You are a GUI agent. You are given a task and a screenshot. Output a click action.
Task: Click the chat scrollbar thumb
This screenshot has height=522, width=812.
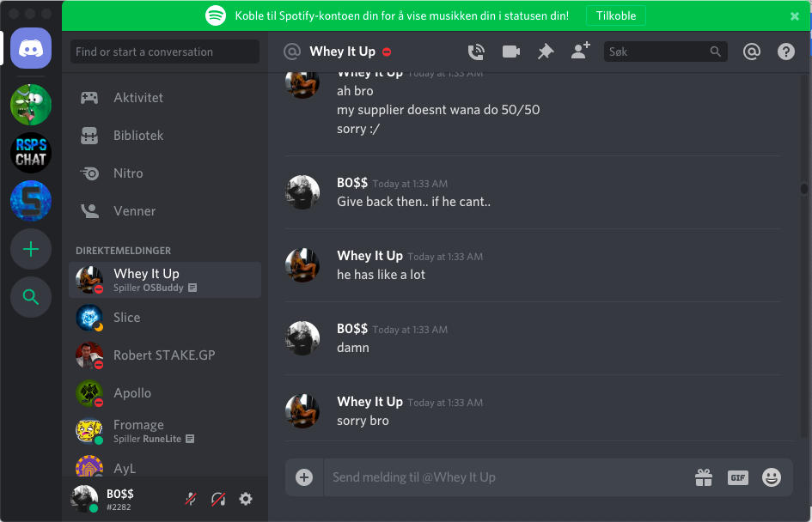click(x=803, y=189)
